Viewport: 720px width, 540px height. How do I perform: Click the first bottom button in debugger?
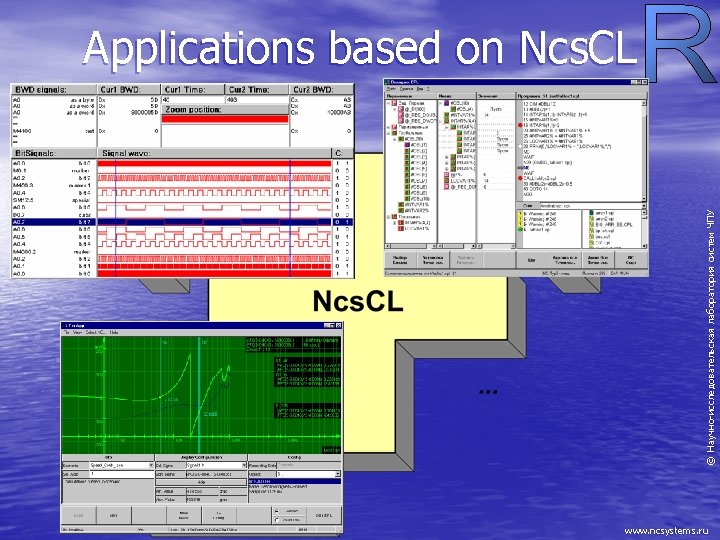[400, 260]
